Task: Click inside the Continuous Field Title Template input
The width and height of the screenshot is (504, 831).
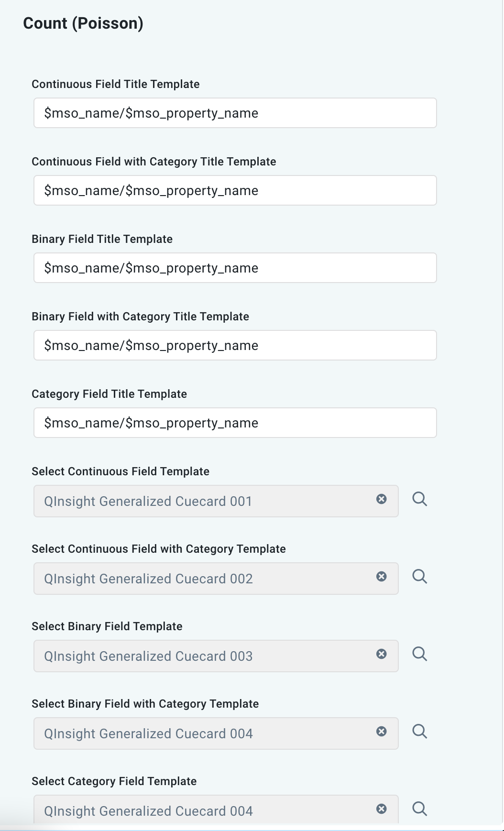Action: coord(234,113)
